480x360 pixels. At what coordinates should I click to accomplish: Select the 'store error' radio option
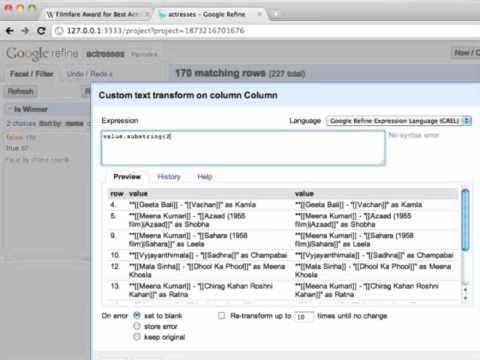click(x=137, y=326)
